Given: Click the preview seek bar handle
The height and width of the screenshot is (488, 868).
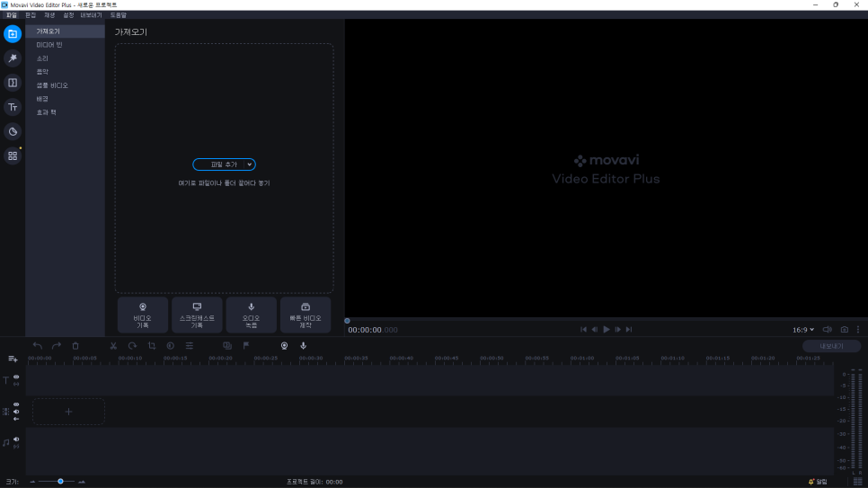Looking at the screenshot, I should point(347,321).
